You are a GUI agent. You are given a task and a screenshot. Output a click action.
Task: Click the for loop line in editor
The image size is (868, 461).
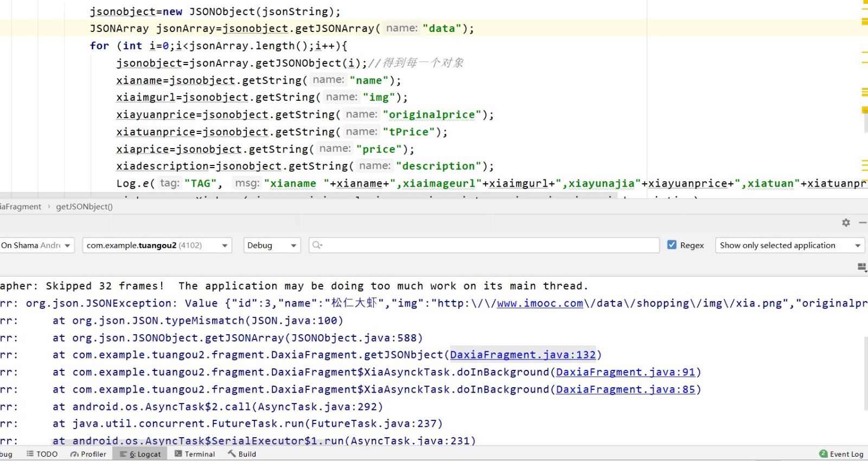pyautogui.click(x=219, y=46)
